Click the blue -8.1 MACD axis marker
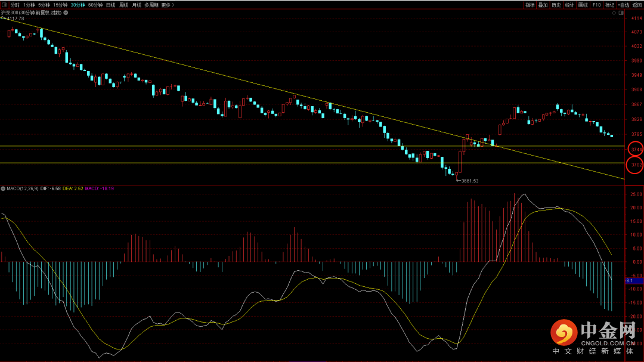Viewport: 644px width, 362px height. (x=632, y=280)
